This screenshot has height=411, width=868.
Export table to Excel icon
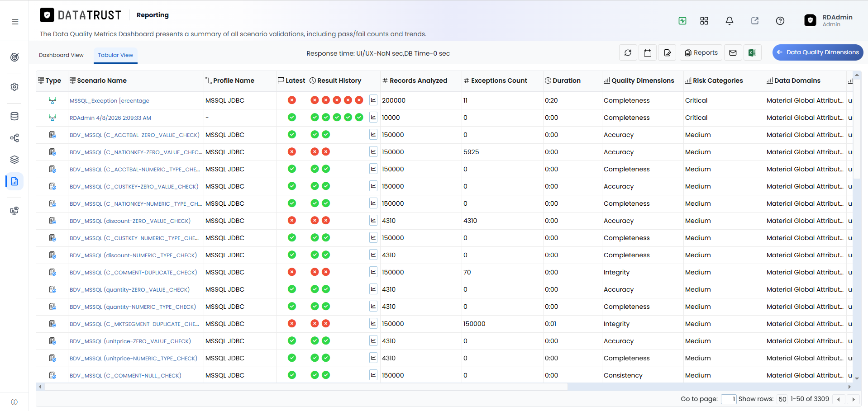point(752,52)
